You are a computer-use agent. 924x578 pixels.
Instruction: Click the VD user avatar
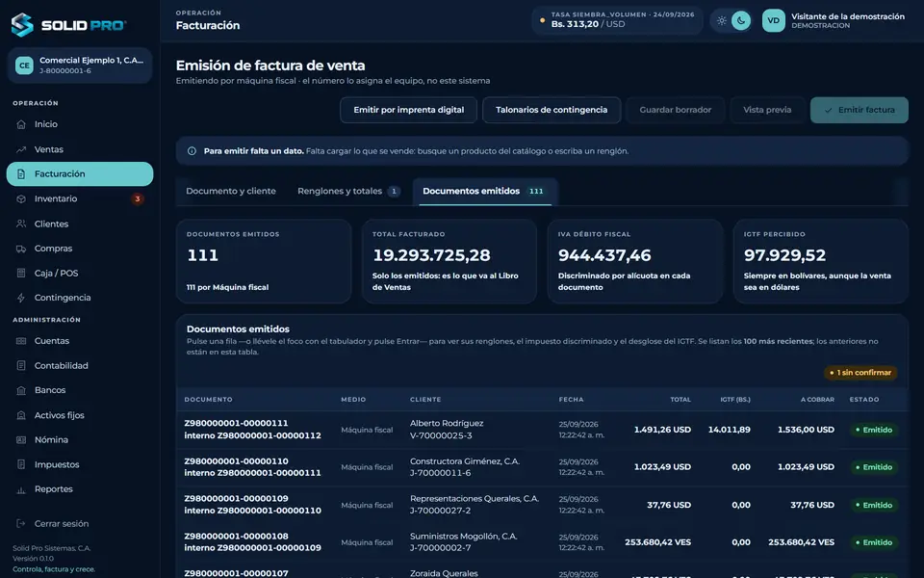point(773,20)
